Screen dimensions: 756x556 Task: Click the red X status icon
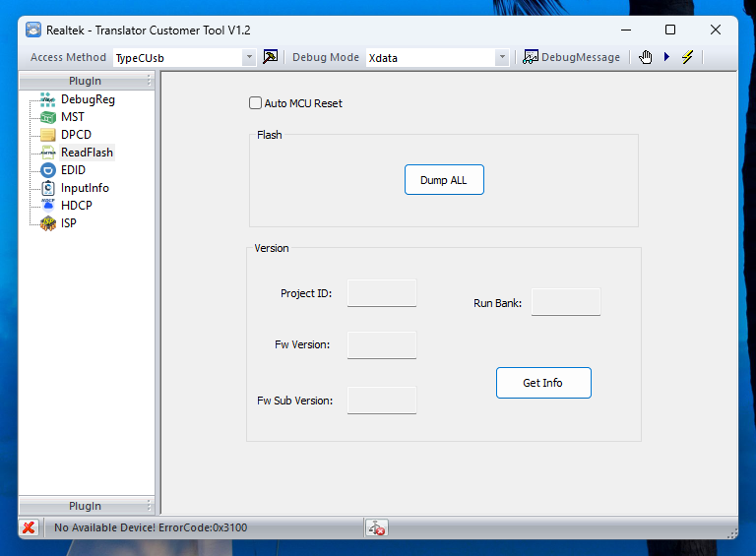pyautogui.click(x=29, y=527)
